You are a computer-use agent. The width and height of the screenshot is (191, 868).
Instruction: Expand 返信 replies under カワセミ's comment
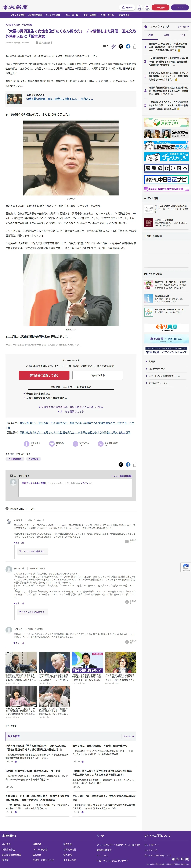click(19, 643)
